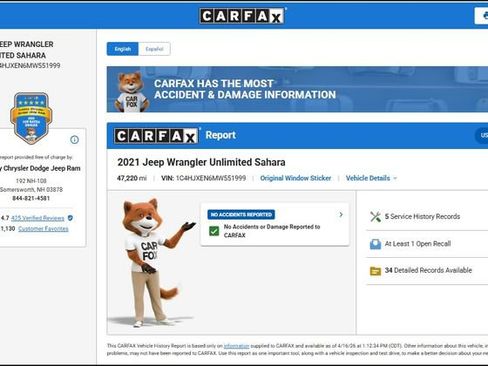Click the 'information' link in disclaimer text
Viewport: 488px width, 366px height.
click(x=236, y=346)
